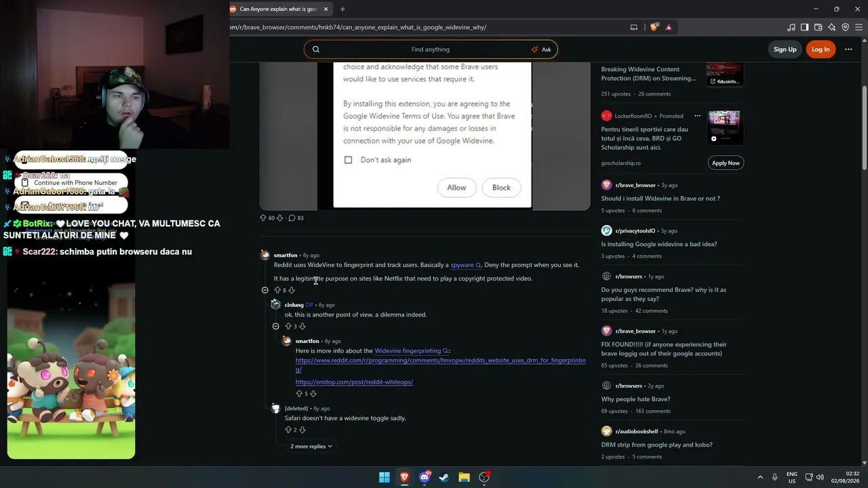Image resolution: width=868 pixels, height=488 pixels.
Task: Downvote the deleted user's Safari comment
Action: pos(302,430)
